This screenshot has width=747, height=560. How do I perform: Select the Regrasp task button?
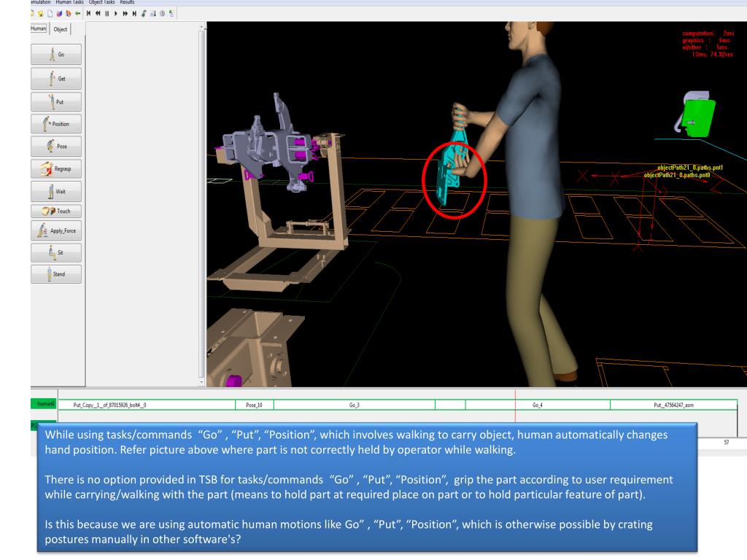click(x=56, y=171)
